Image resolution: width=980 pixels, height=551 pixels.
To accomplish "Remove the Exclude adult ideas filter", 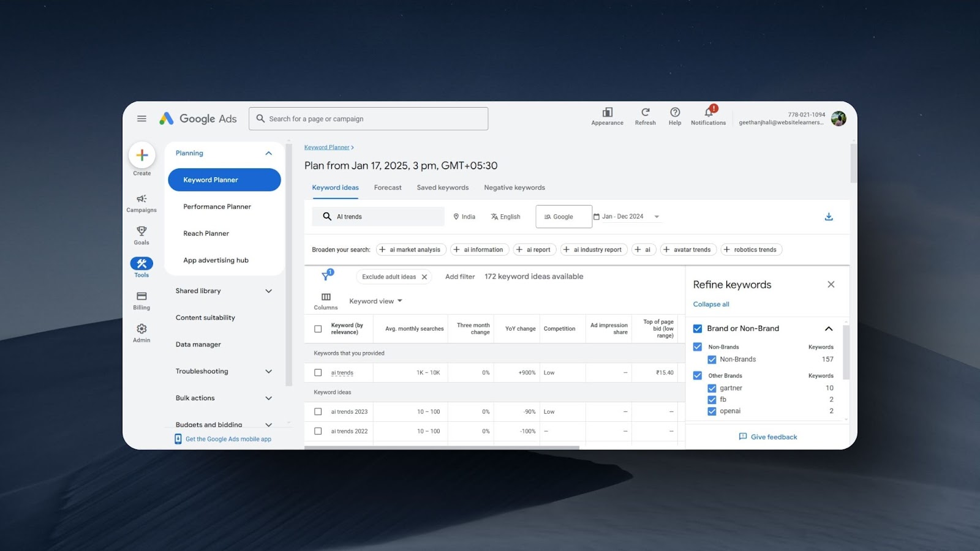I will tap(424, 277).
